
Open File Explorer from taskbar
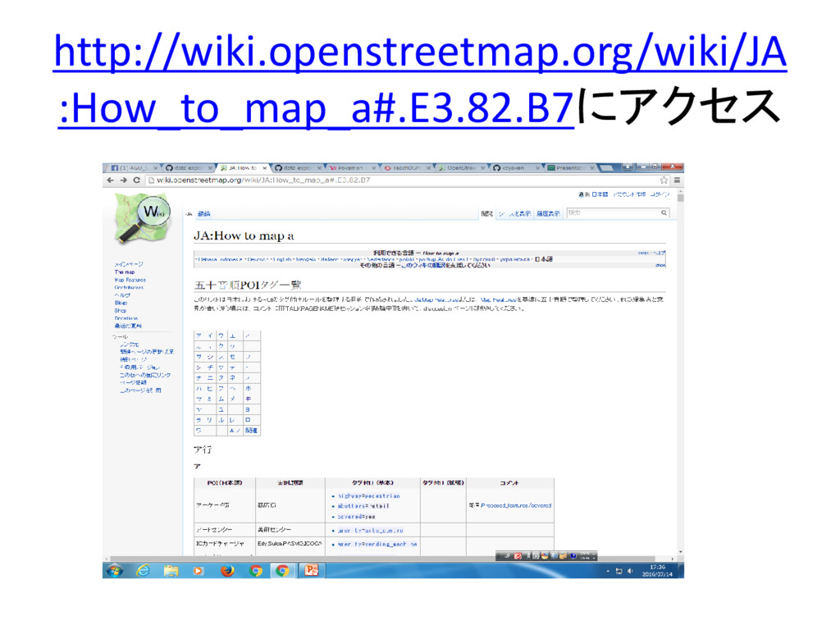pyautogui.click(x=171, y=571)
